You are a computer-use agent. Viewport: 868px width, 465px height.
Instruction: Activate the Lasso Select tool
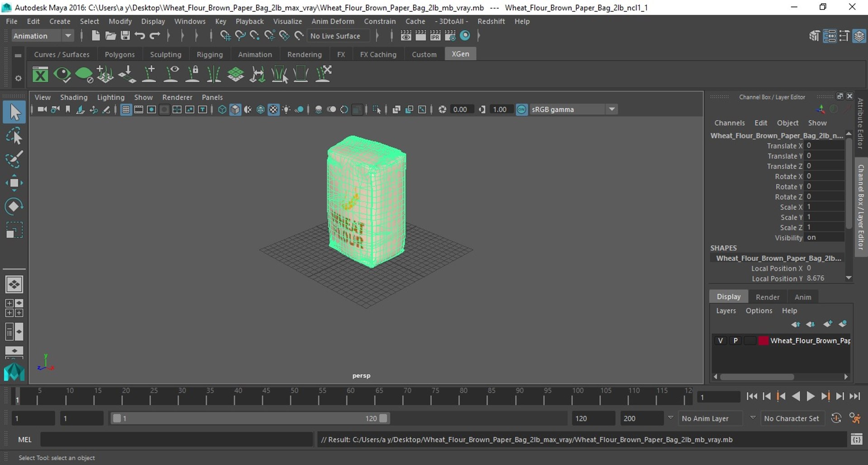(14, 136)
